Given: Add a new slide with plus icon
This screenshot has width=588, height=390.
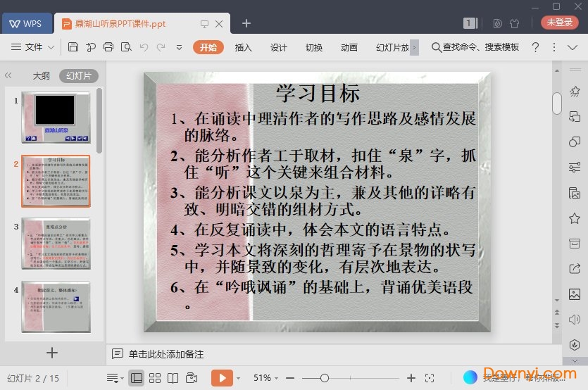Looking at the screenshot, I should (x=52, y=353).
